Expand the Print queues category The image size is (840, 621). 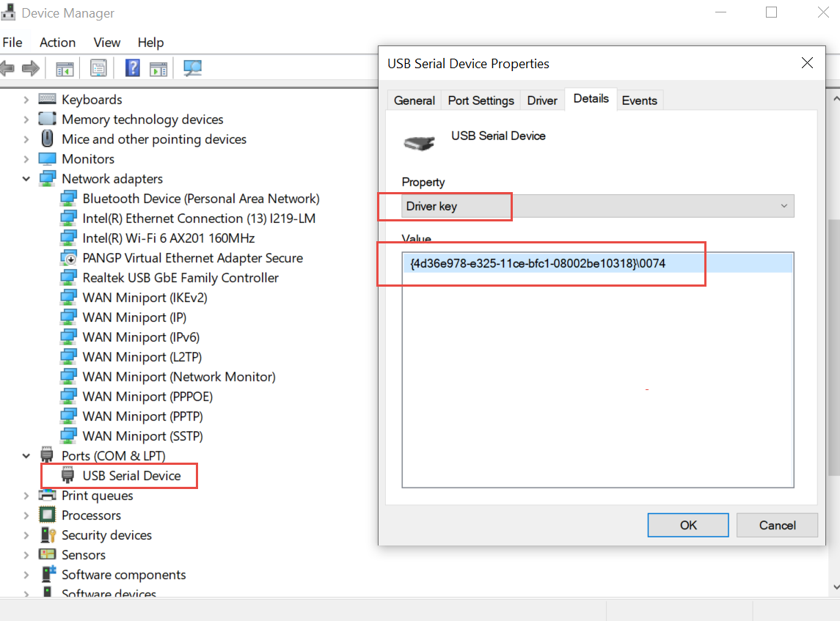26,495
